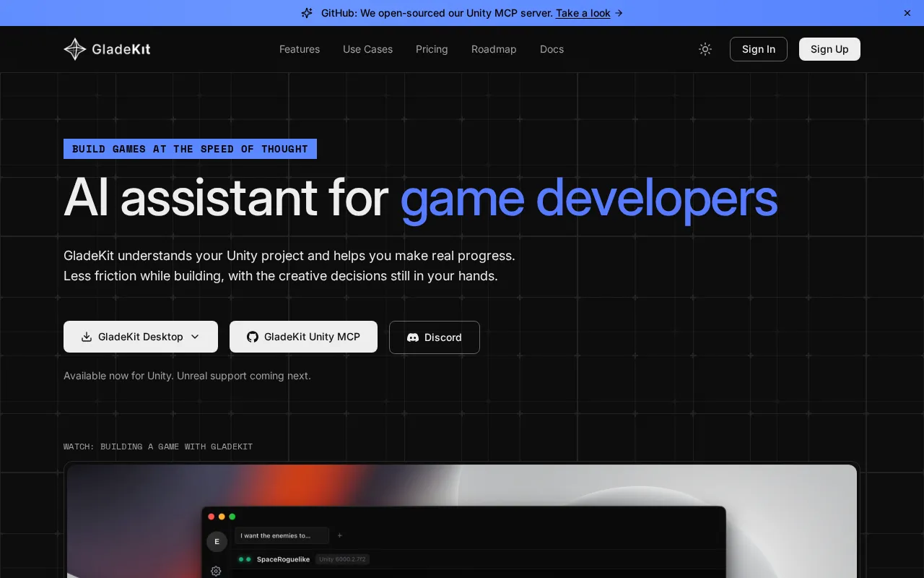Click the "Available now for Unity" note
The height and width of the screenshot is (578, 924).
pos(187,376)
